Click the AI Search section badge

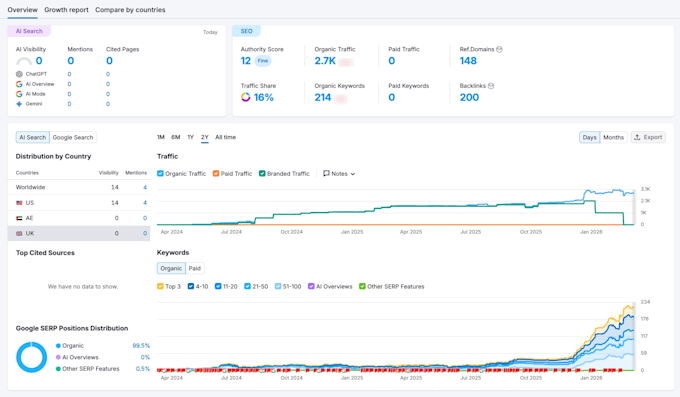coord(29,31)
